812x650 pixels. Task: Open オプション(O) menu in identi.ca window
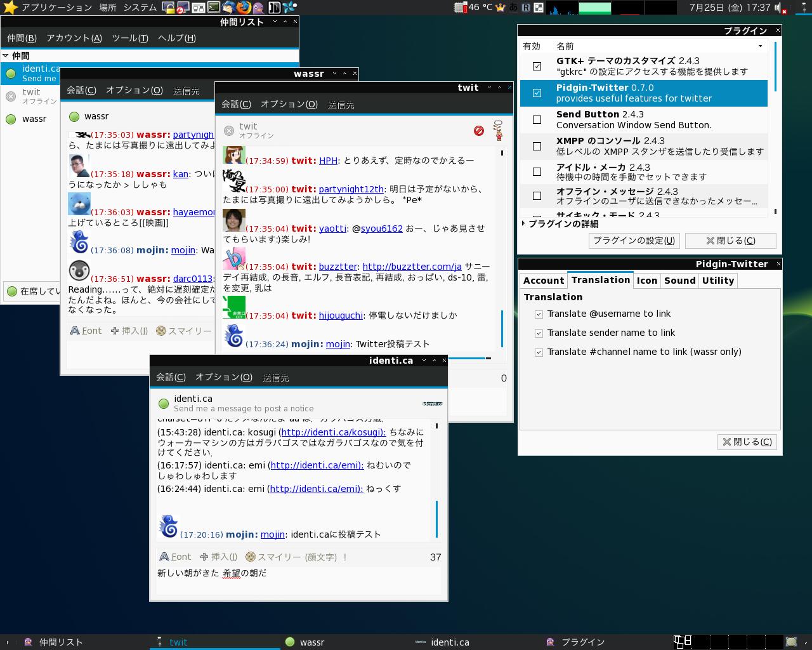click(223, 377)
